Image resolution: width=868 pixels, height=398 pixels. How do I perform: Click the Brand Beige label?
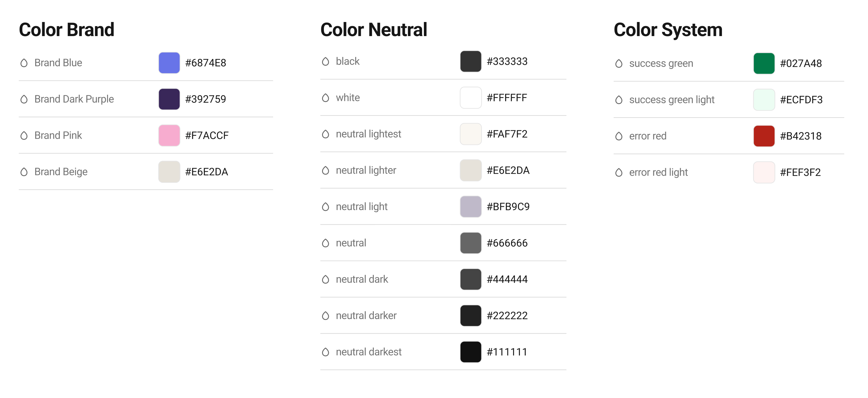coord(61,172)
